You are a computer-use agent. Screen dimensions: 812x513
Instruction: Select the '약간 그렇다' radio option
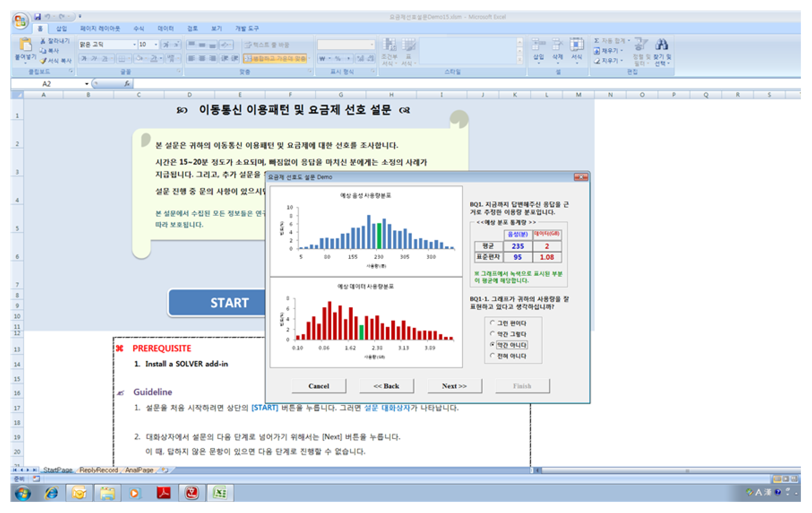tap(492, 334)
